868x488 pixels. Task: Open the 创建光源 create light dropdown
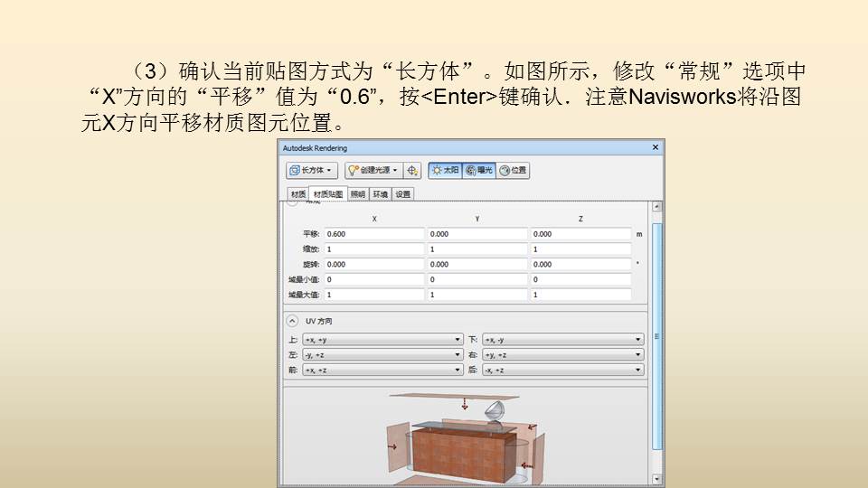coord(373,171)
